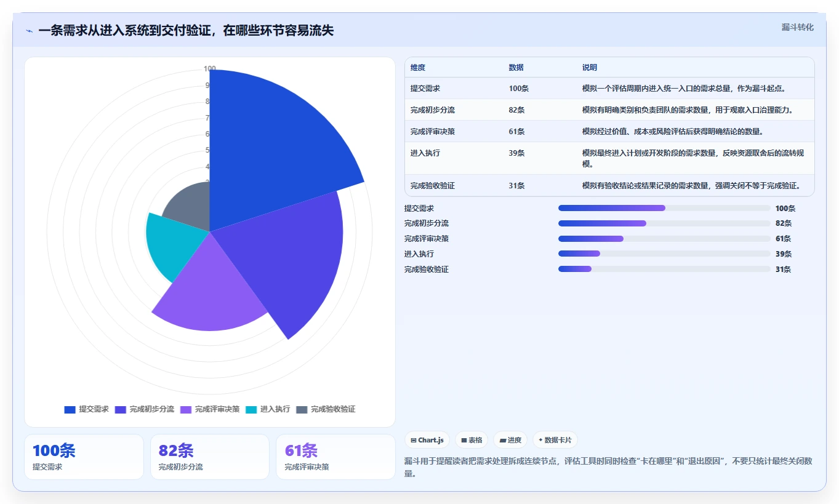Click the 提交需求 progress bar showing 100条

664,208
